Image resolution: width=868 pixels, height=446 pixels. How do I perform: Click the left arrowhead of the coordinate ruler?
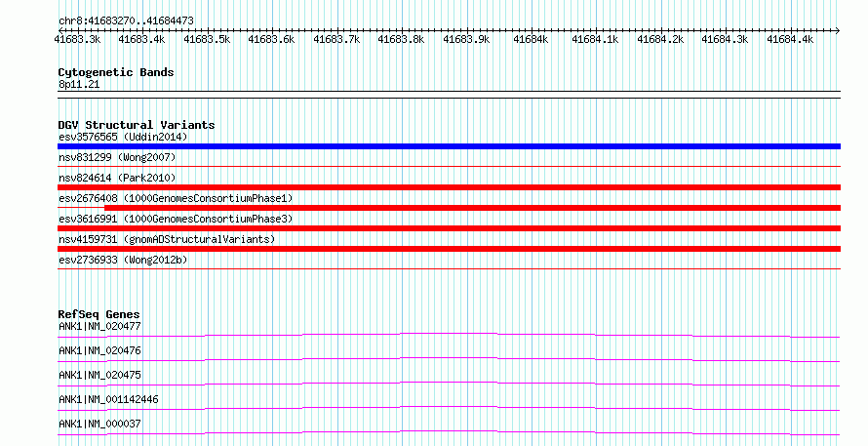[x=60, y=30]
